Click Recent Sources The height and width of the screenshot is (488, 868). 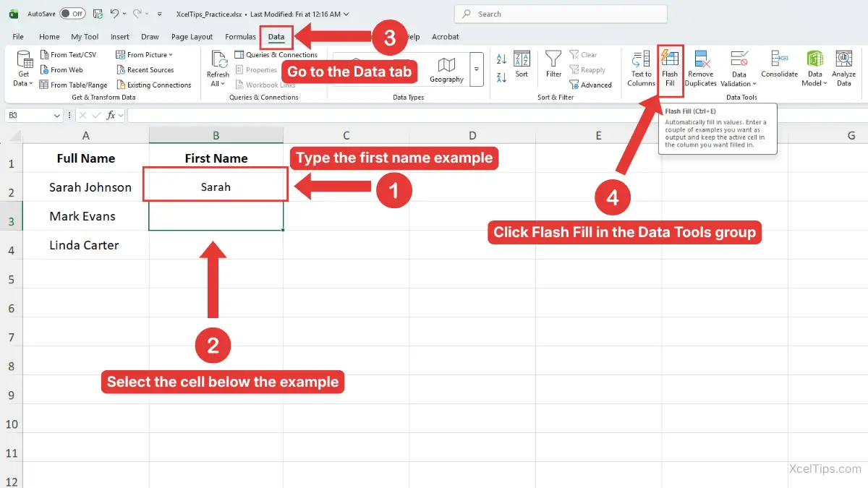pos(145,70)
